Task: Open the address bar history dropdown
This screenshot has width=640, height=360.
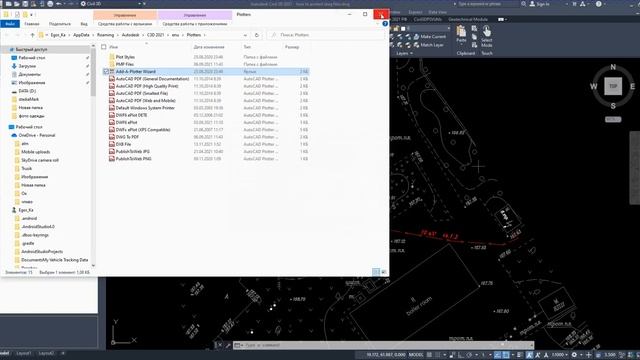Action: point(245,35)
